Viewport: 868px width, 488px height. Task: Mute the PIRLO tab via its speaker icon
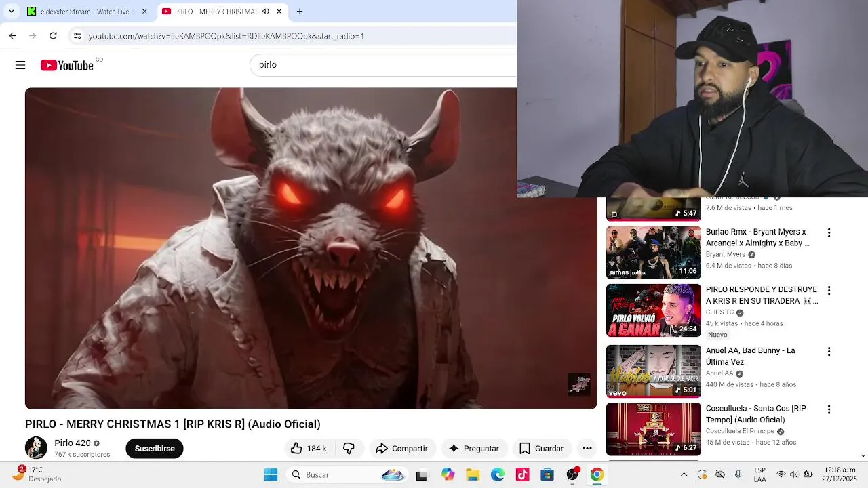[x=266, y=12]
